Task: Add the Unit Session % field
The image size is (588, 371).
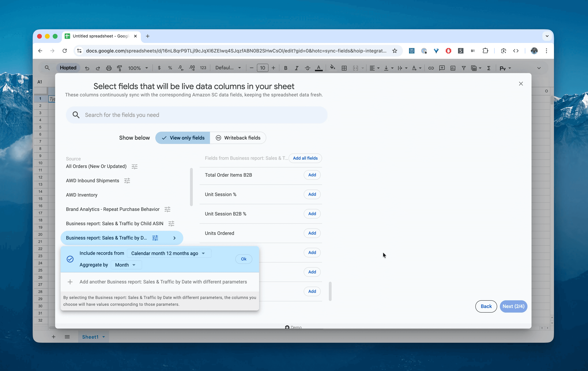Action: pyautogui.click(x=312, y=194)
